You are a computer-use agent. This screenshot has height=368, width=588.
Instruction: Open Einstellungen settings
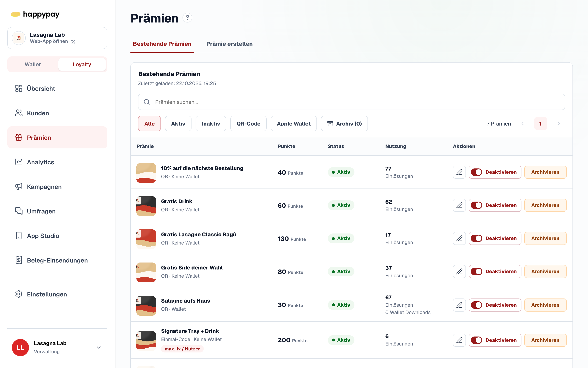[x=57, y=294]
